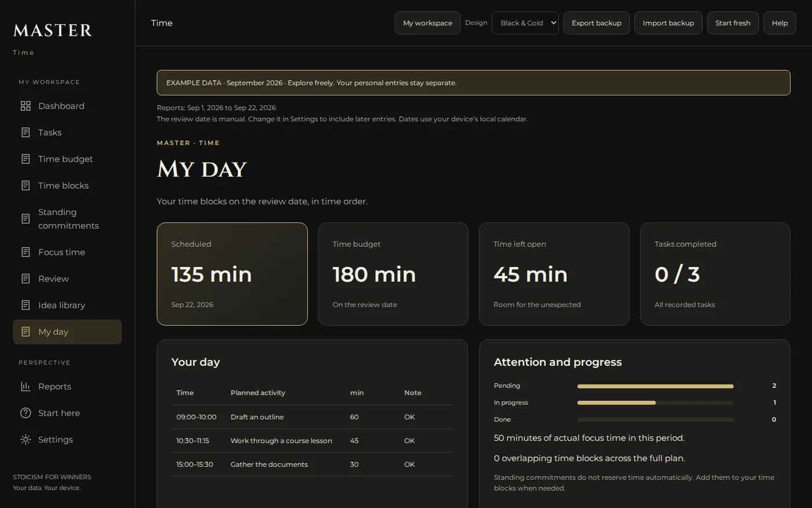Open Idea library label in sidebar

pyautogui.click(x=61, y=305)
